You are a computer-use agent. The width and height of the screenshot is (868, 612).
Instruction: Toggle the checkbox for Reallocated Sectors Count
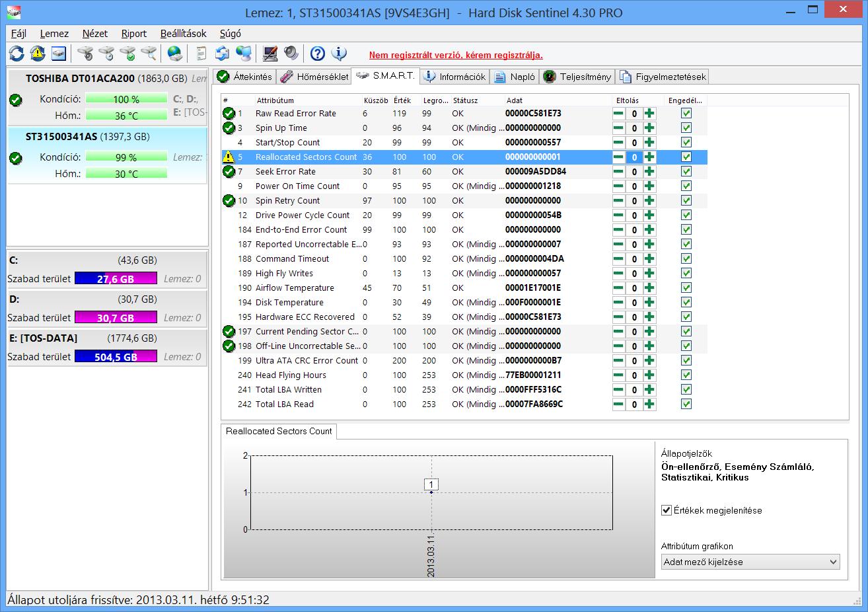[x=686, y=157]
